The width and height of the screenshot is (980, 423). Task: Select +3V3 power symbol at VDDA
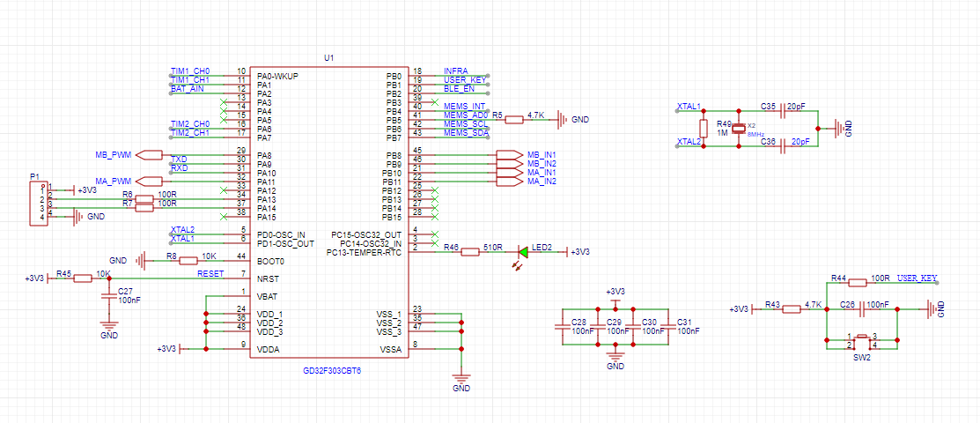click(x=182, y=349)
